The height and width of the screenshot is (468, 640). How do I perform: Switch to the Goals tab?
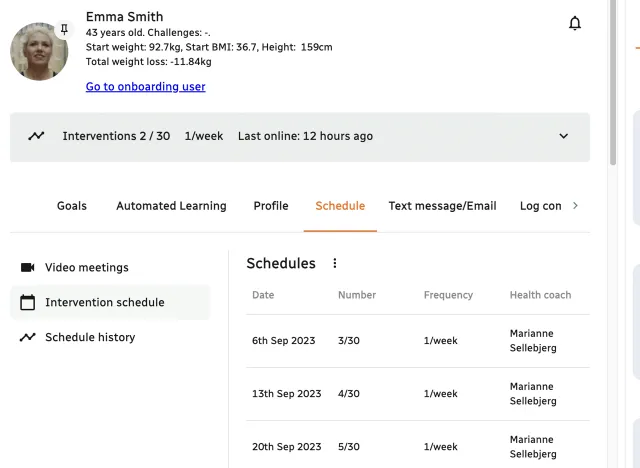pyautogui.click(x=72, y=206)
